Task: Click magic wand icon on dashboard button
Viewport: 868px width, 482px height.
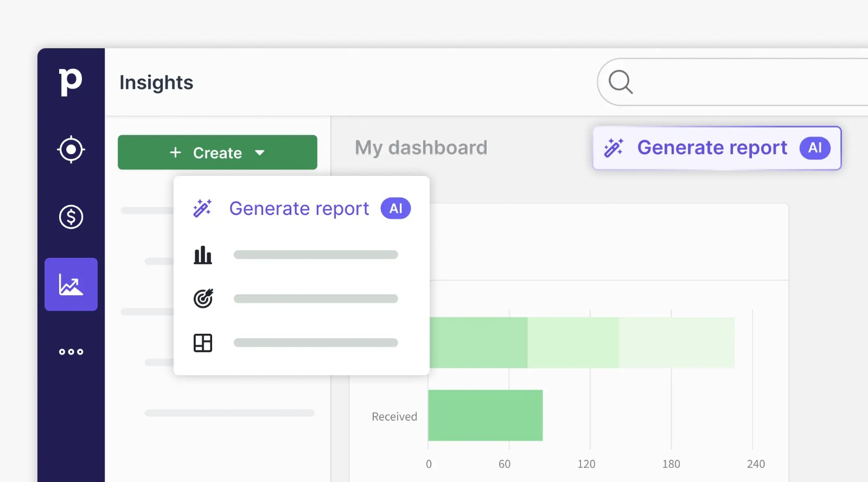Action: [614, 148]
